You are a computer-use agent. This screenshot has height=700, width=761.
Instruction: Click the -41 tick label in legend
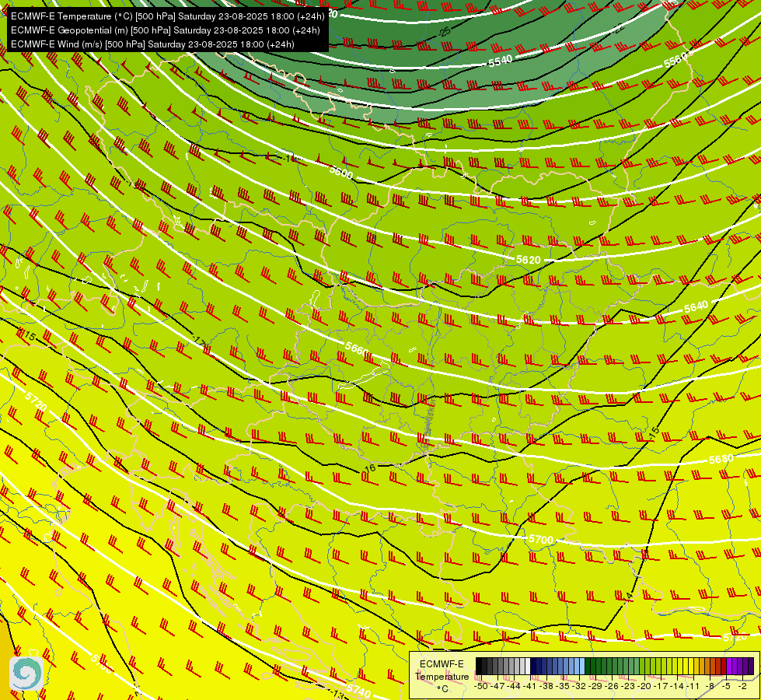(x=530, y=686)
